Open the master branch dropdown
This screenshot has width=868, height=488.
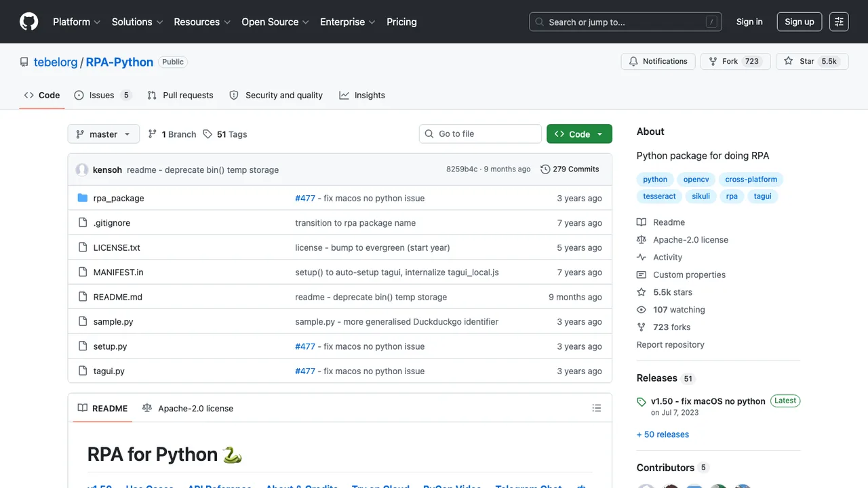(104, 134)
